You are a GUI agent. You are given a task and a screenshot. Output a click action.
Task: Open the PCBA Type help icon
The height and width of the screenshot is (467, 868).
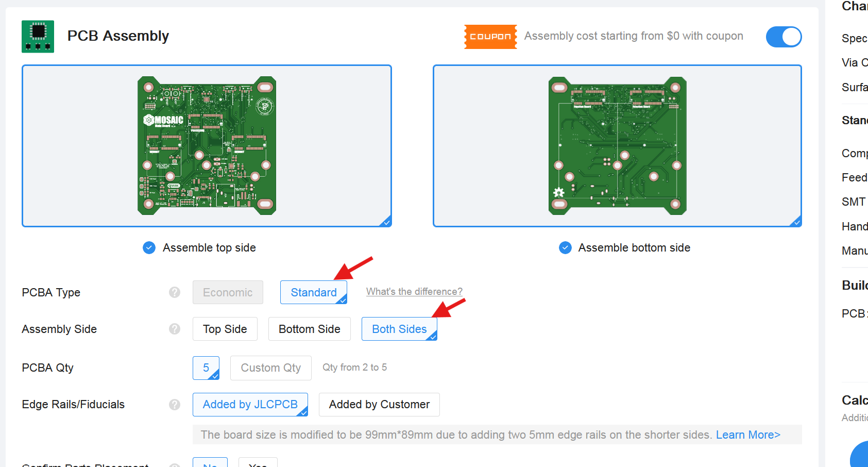tap(175, 292)
